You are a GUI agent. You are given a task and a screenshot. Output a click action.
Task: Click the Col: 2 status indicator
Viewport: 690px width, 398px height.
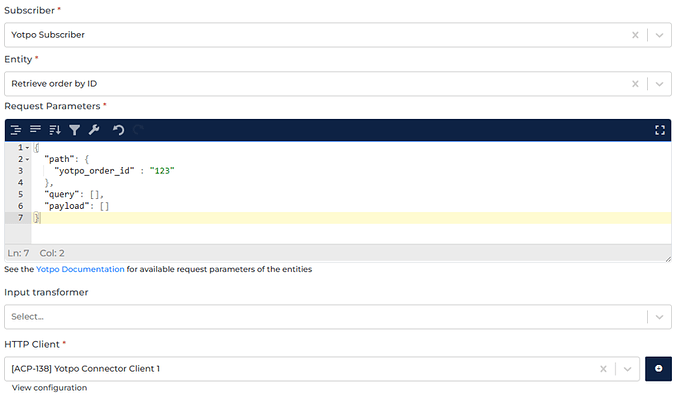tap(52, 253)
